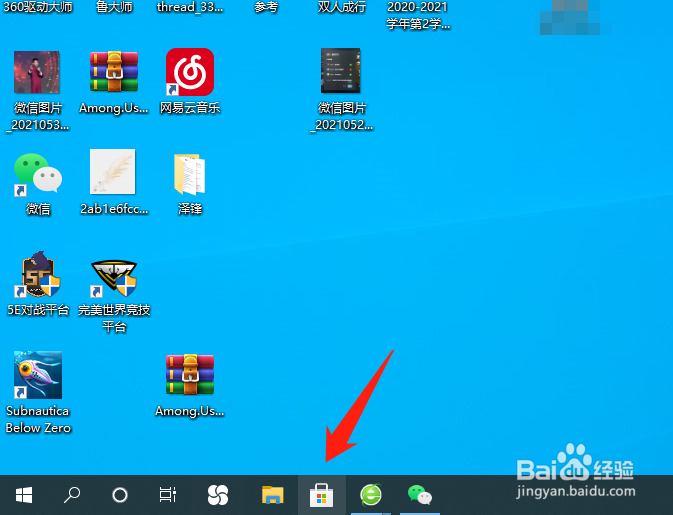673x515 pixels.
Task: Click the 鲁大师 desktop label
Action: click(x=114, y=7)
